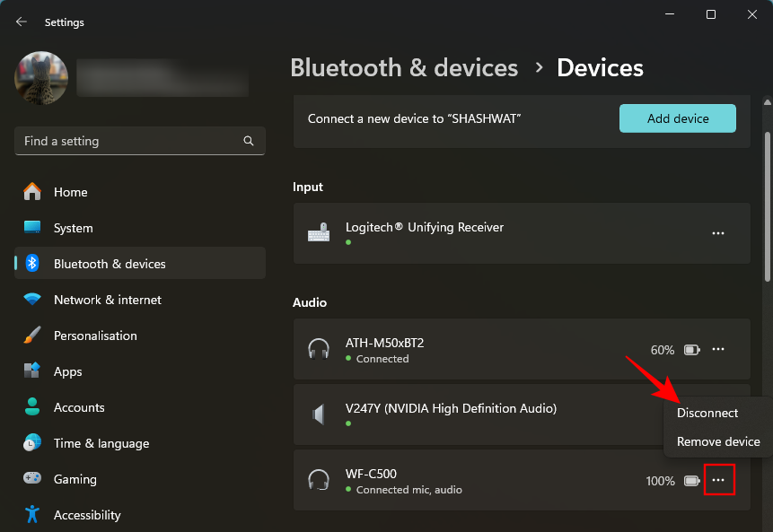Click the V247Y speaker icon
Screen dimensions: 773x532
pos(319,414)
